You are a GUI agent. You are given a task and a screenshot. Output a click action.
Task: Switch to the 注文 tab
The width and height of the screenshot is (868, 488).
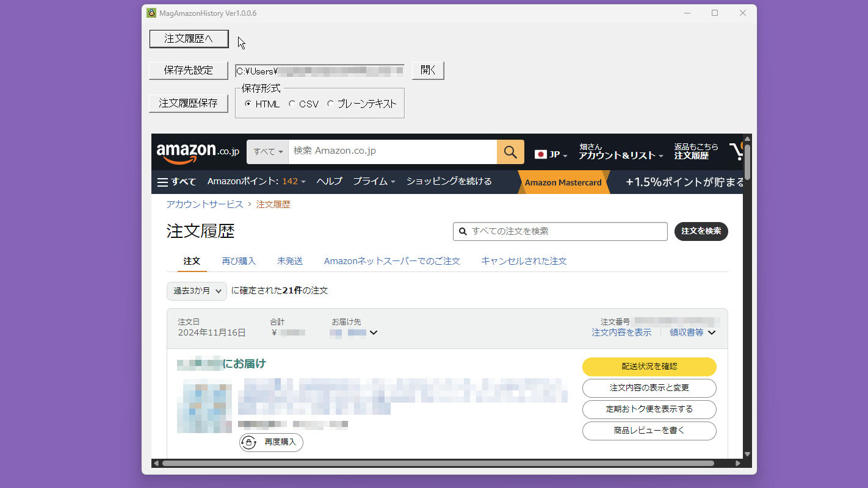(x=192, y=261)
